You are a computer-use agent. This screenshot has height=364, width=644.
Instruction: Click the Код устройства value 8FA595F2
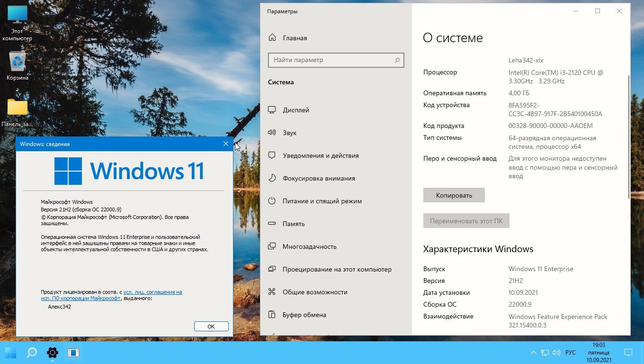coord(555,109)
